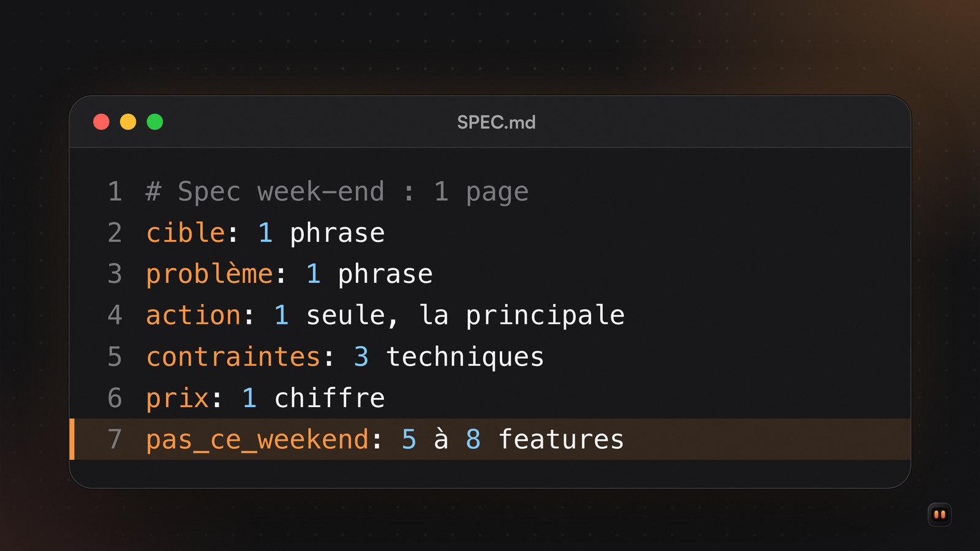
Task: Click the 'problème' key on line 3
Action: click(209, 274)
